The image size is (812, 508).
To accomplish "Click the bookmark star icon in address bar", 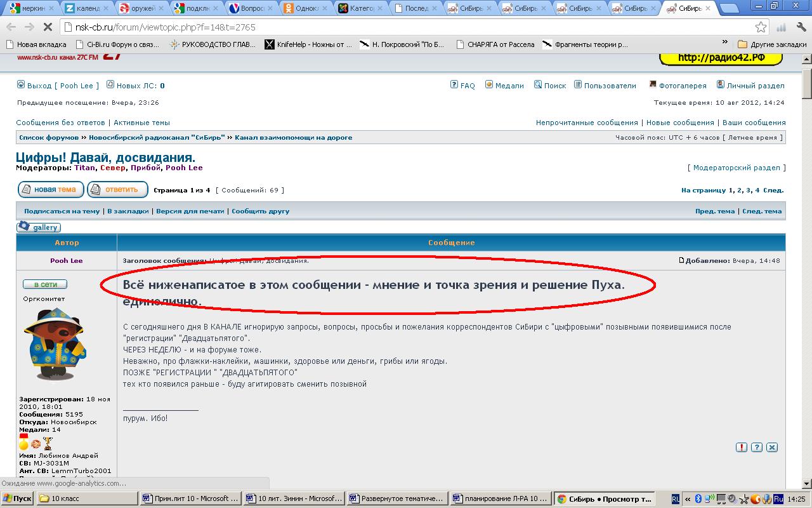I will click(761, 27).
